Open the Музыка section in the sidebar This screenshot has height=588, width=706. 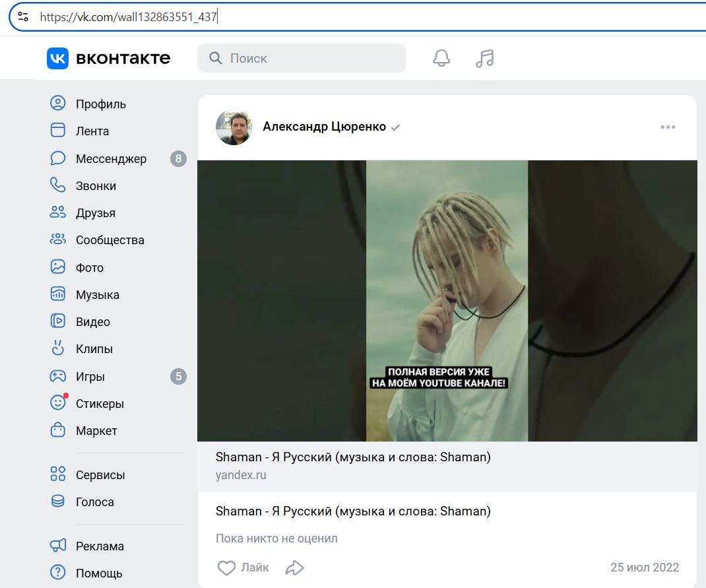97,294
